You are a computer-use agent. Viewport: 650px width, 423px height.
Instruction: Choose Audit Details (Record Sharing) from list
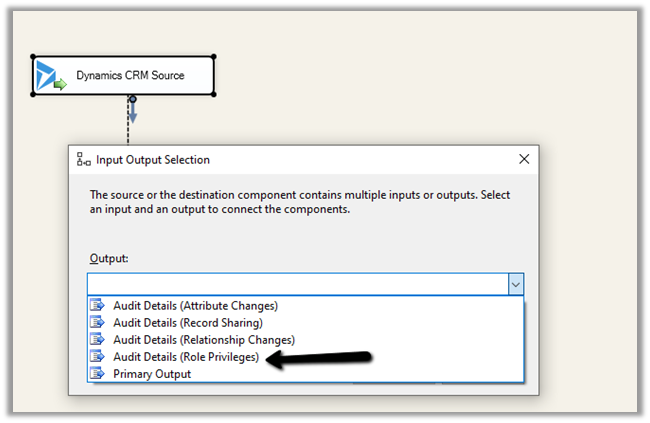tap(187, 323)
